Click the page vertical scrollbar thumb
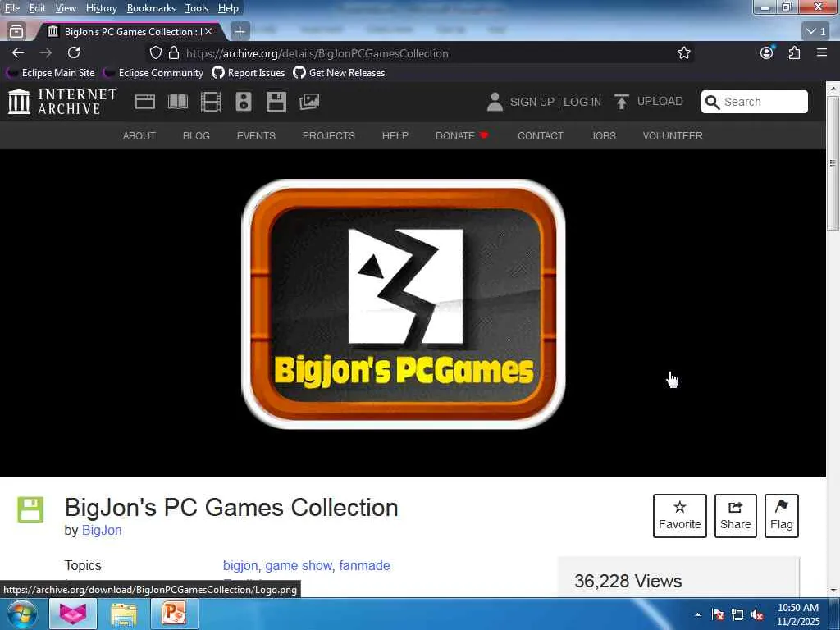 833,163
